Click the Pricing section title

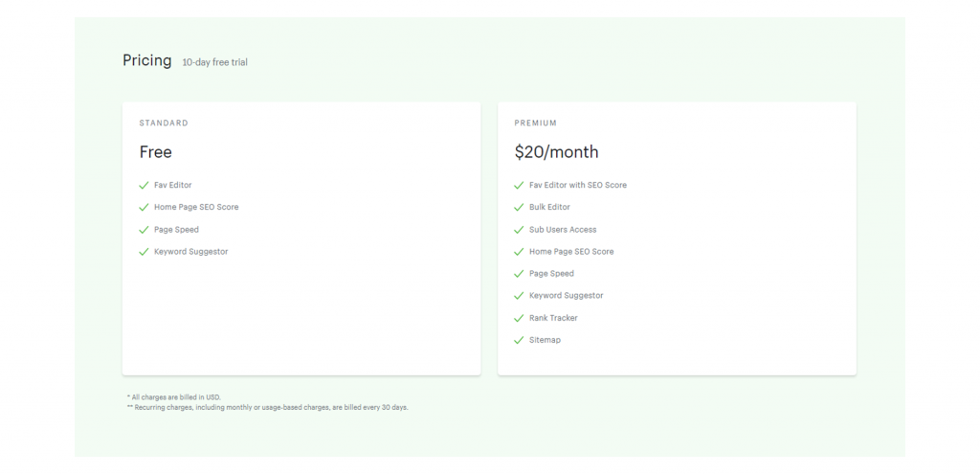pos(146,60)
